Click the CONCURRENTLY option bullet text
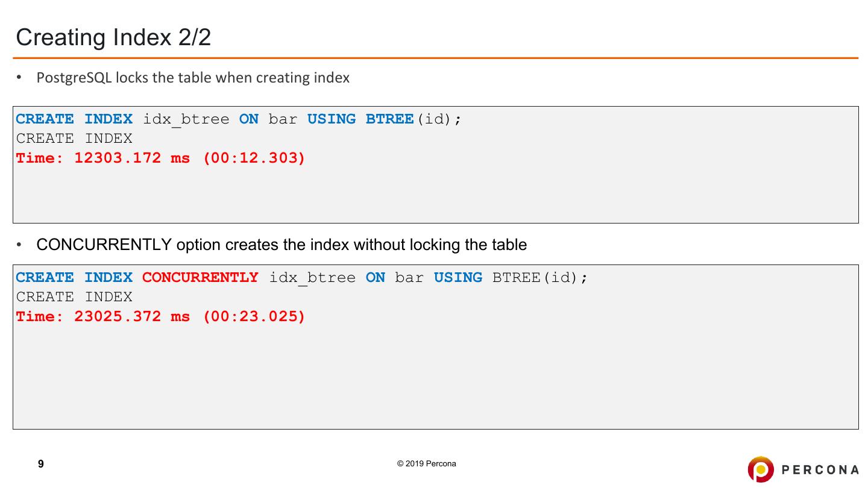Screen dimensions: 868x488 pyautogui.click(x=281, y=245)
